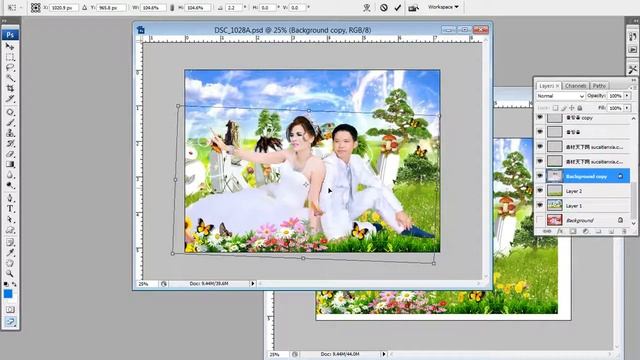Hide Layer 1 with its eye icon
This screenshot has height=360, width=640.
[x=540, y=205]
